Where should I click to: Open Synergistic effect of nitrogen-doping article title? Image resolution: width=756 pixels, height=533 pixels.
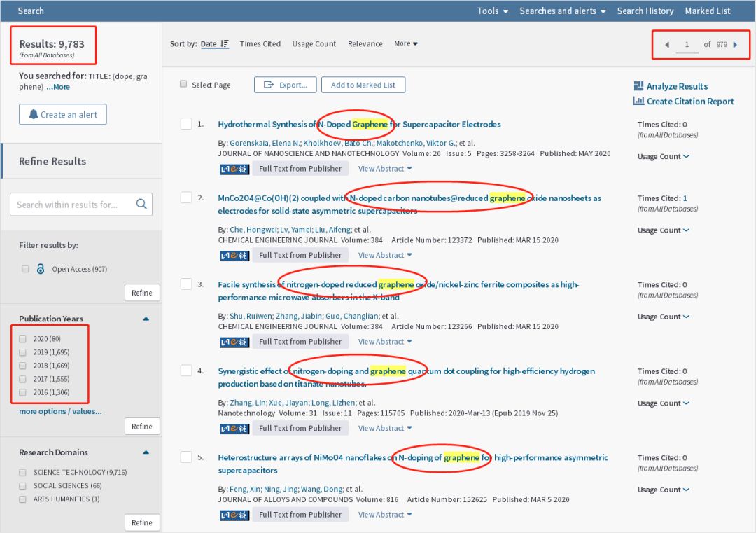(x=407, y=378)
